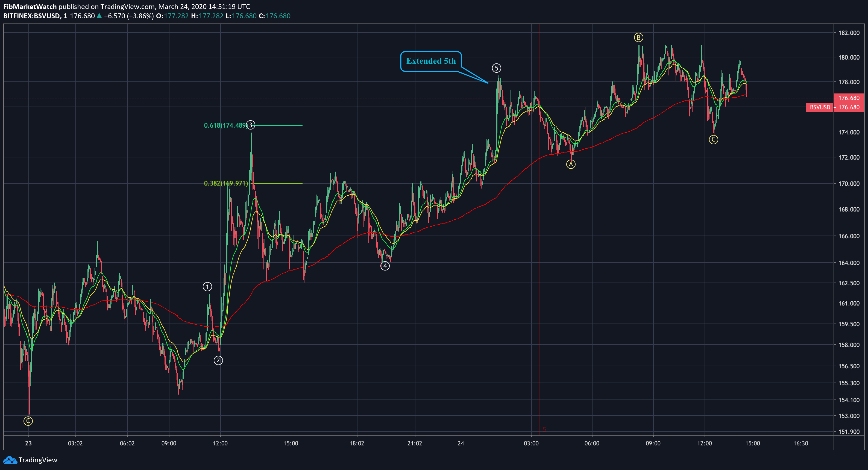Select the yellow circled B wave label
Image resolution: width=868 pixels, height=470 pixels.
pyautogui.click(x=638, y=37)
